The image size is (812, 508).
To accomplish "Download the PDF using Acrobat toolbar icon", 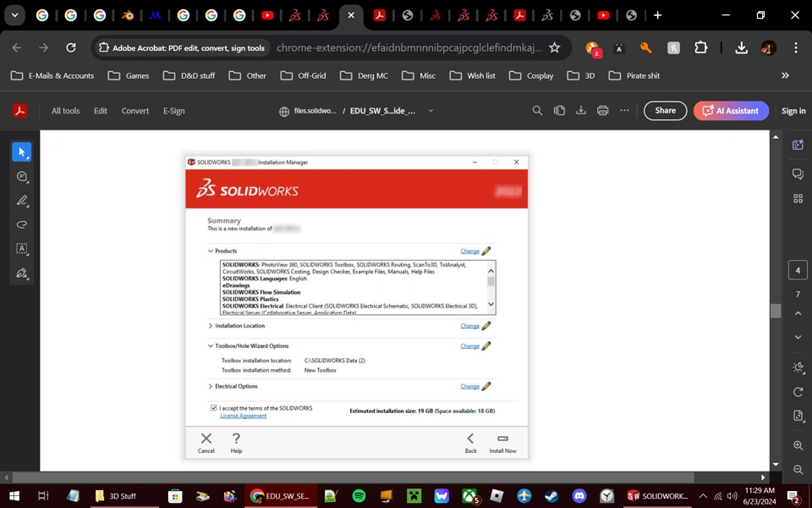I will 581,110.
